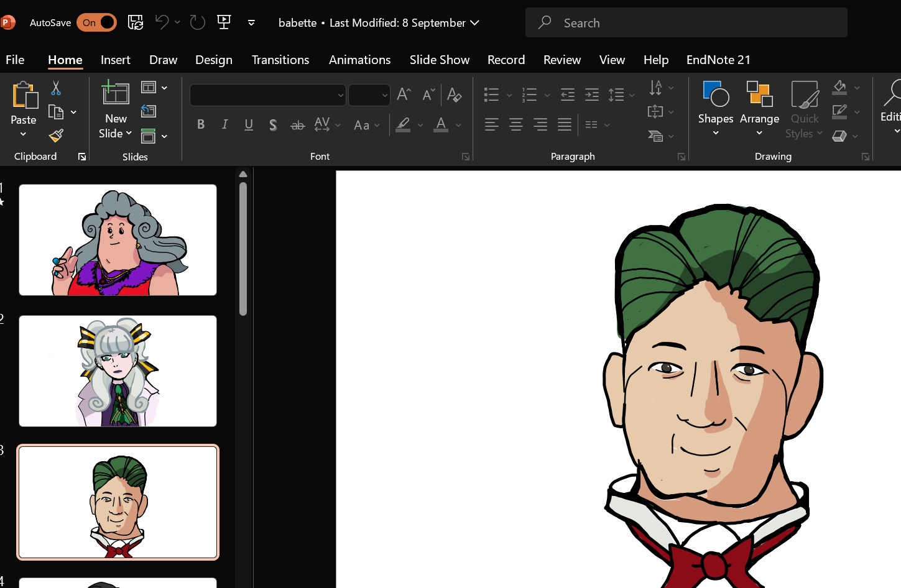Click the Shape Outline pen icon
Screen dimensions: 901x588
(840, 112)
